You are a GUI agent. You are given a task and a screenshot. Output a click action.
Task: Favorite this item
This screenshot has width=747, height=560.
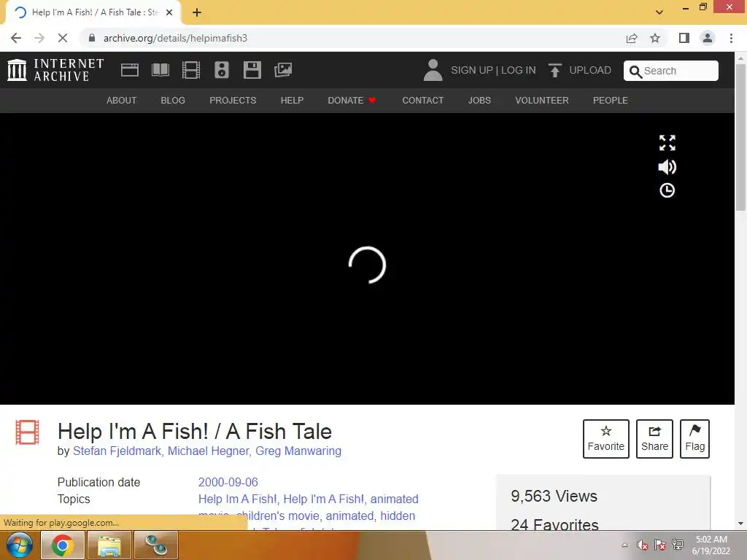click(606, 439)
